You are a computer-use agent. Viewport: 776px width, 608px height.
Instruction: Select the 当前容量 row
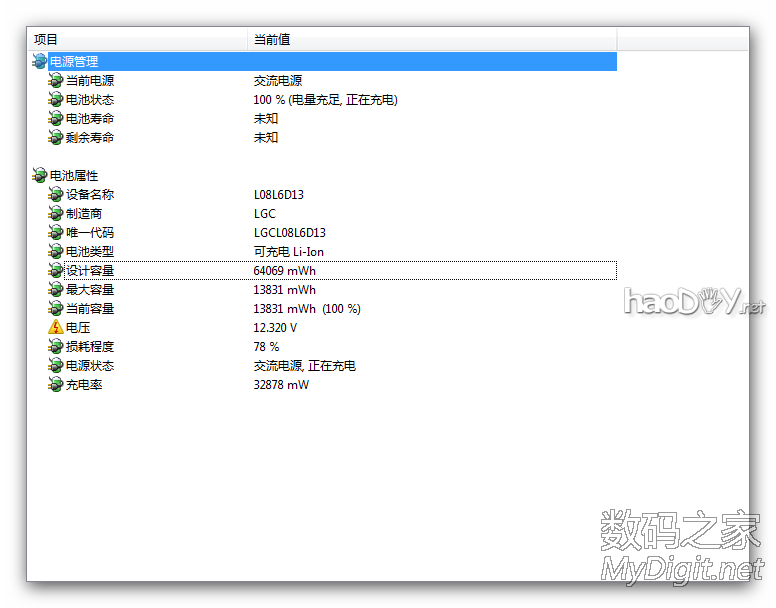90,309
